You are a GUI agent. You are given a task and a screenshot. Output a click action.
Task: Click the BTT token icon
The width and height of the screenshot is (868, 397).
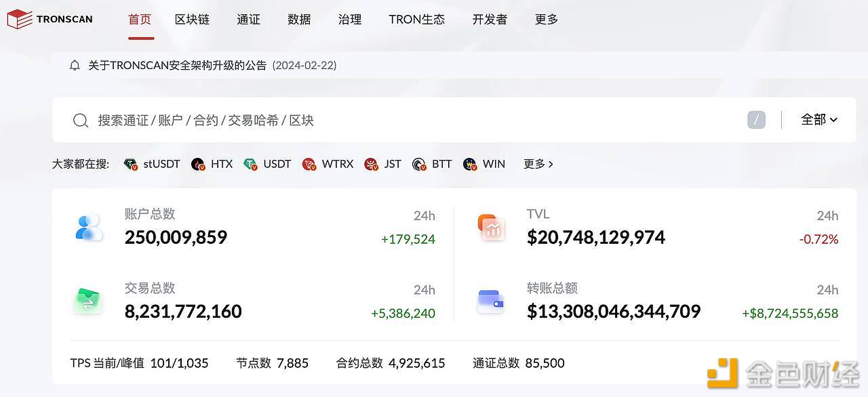click(419, 164)
